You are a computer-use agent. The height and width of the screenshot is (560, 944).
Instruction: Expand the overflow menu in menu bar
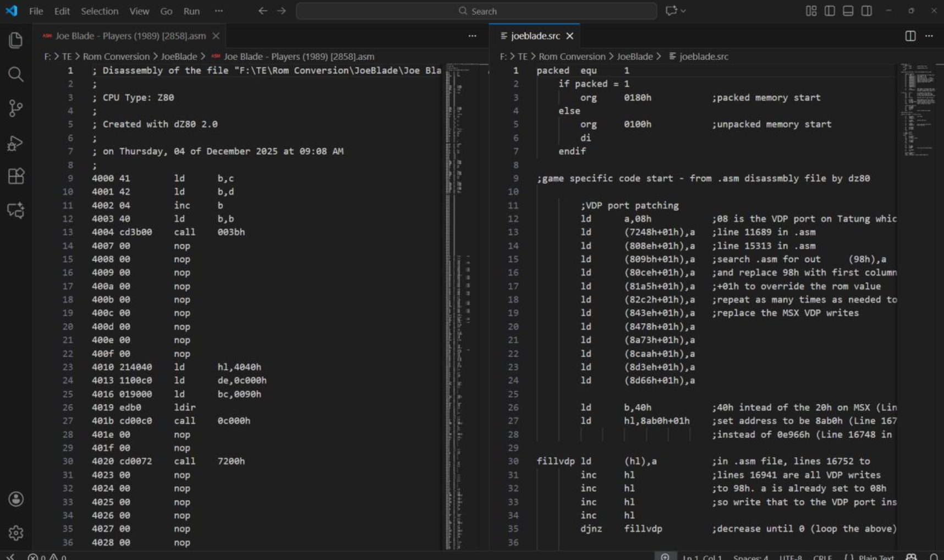click(219, 11)
